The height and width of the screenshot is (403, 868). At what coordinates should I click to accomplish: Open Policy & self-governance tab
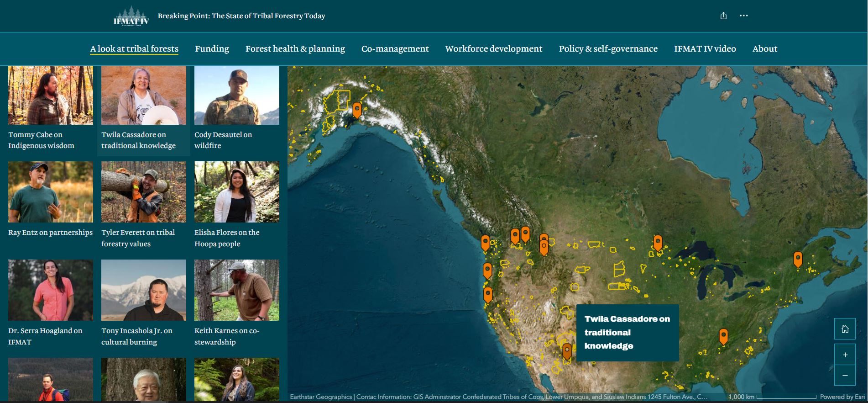(608, 49)
